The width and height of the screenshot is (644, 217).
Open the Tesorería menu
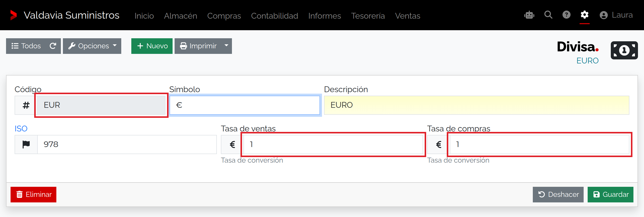click(368, 16)
